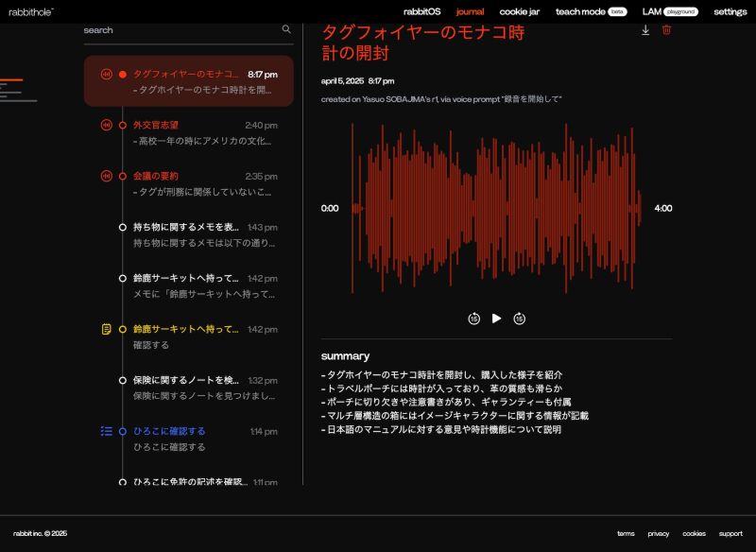Viewport: 756px width, 552px height.
Task: Click the forward 15 seconds icon
Action: (519, 319)
